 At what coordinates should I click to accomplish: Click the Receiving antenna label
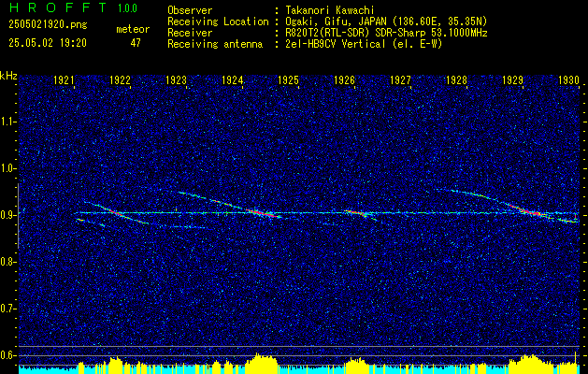[x=215, y=44]
